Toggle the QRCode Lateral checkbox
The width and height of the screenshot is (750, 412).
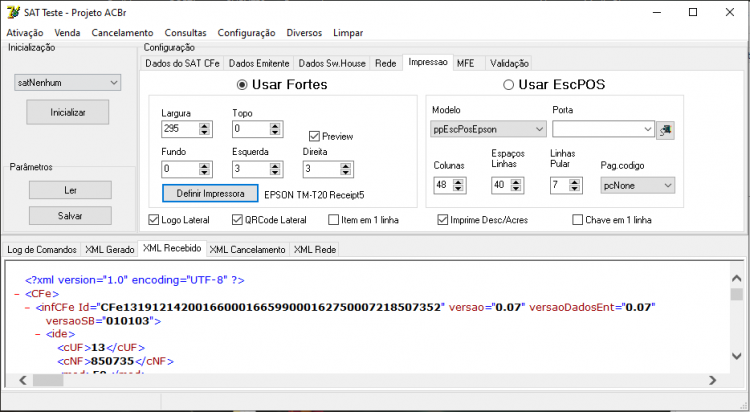coord(237,220)
